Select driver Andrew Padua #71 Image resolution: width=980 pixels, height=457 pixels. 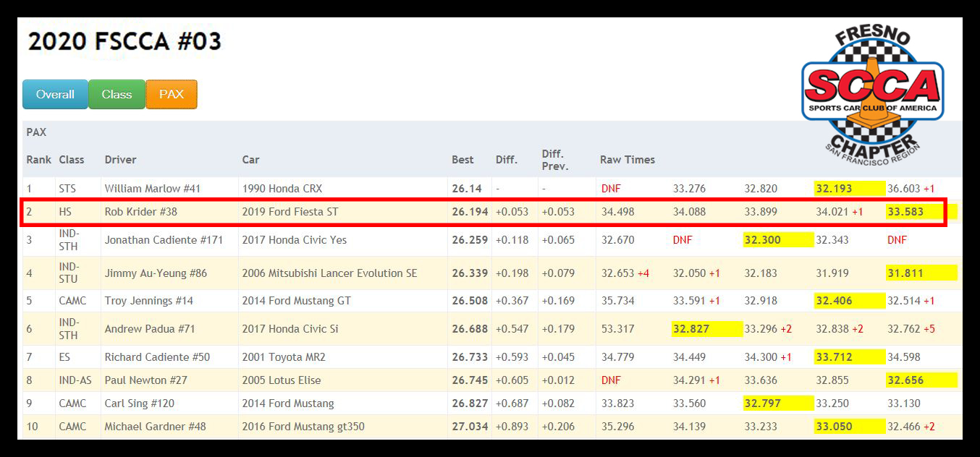(151, 328)
